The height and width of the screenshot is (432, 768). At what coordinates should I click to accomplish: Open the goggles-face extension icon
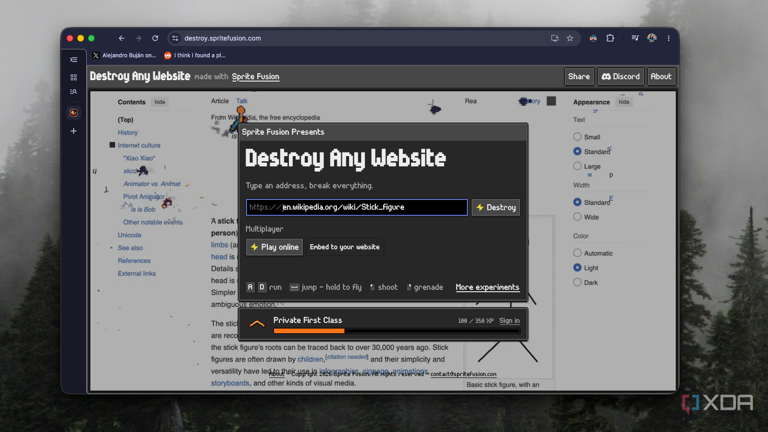(x=593, y=38)
